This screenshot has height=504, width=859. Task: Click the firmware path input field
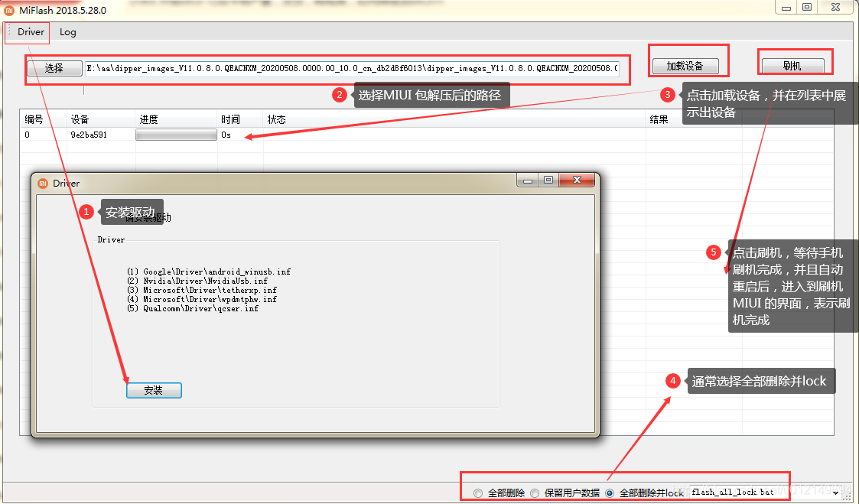(353, 69)
